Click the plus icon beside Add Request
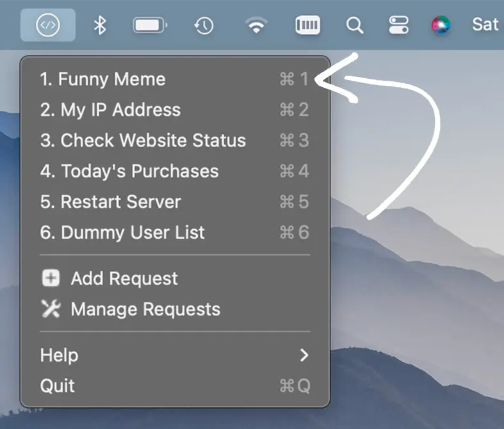The height and width of the screenshot is (429, 504). (x=51, y=278)
